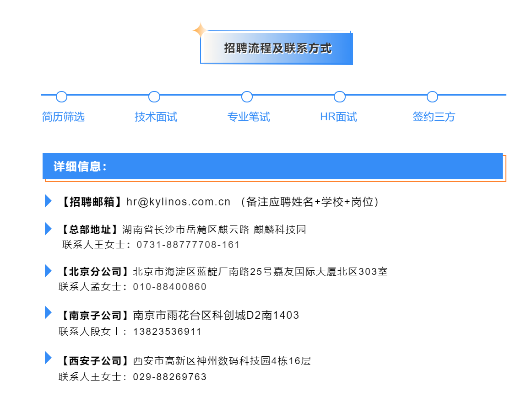Click the 详细信息 blue header bar
532x397 pixels.
click(272, 166)
